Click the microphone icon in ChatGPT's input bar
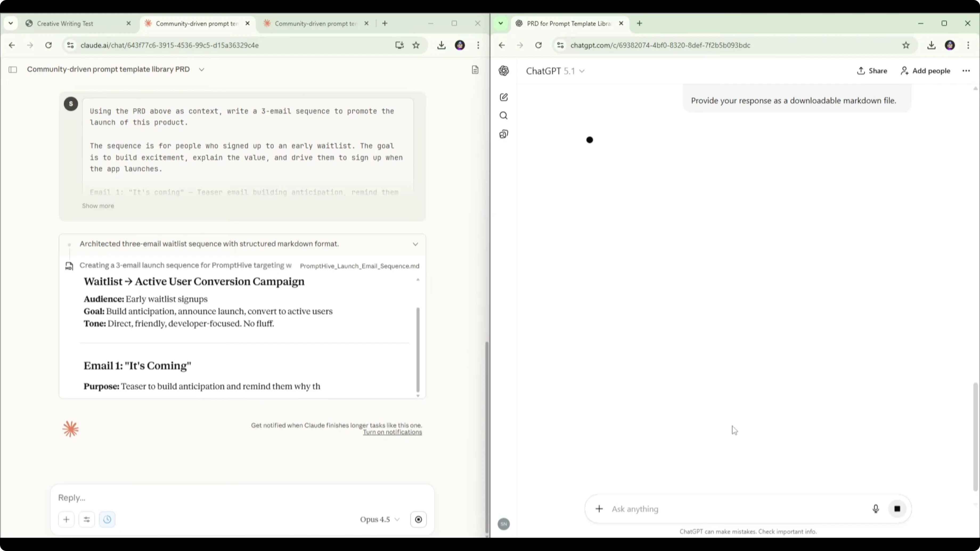 pyautogui.click(x=876, y=509)
